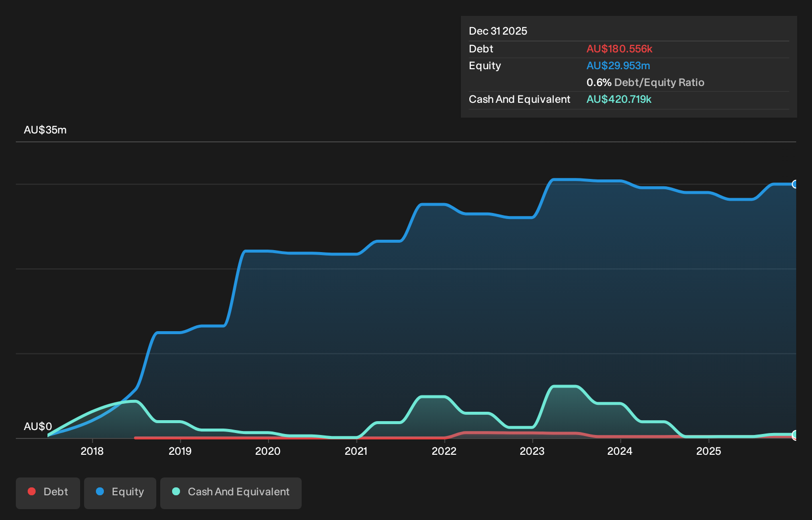Click the 2021 x-axis label
The width and height of the screenshot is (812, 520).
click(x=356, y=451)
